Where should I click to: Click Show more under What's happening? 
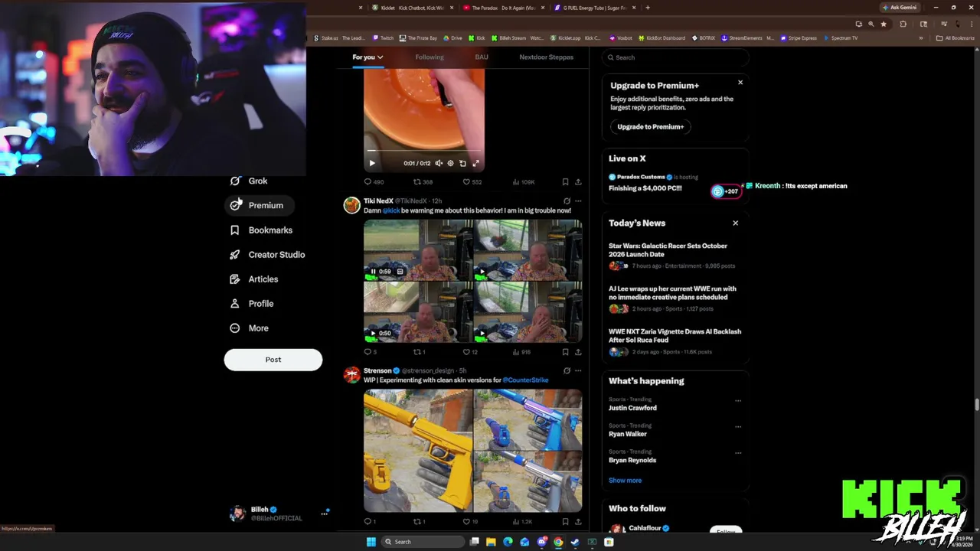625,481
